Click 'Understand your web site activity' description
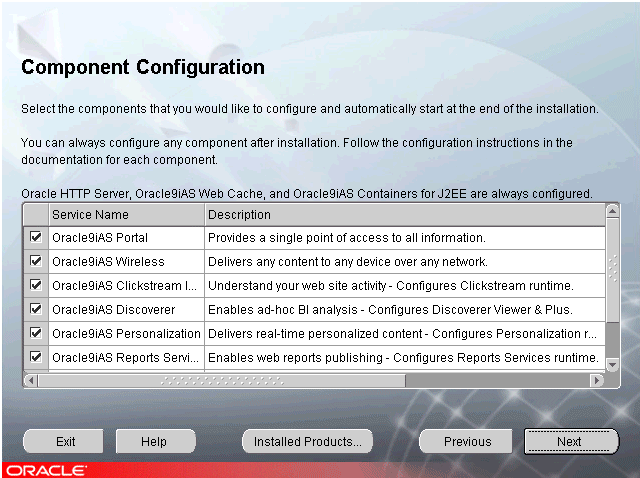640x478 pixels. click(x=405, y=286)
